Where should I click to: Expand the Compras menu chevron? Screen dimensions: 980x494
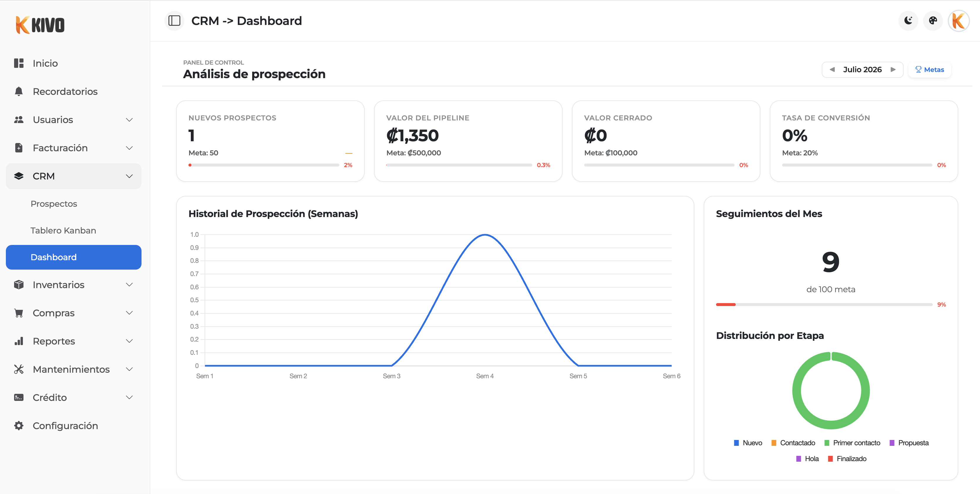point(129,313)
